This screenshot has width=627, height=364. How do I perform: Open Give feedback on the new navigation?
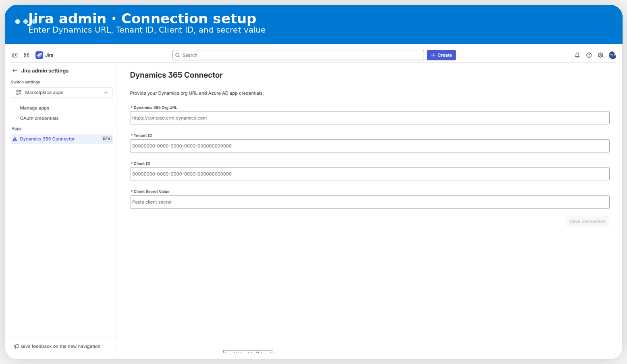pyautogui.click(x=60, y=346)
